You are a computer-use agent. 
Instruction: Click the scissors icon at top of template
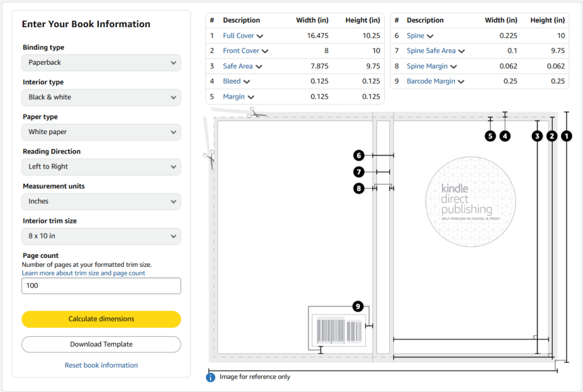257,113
